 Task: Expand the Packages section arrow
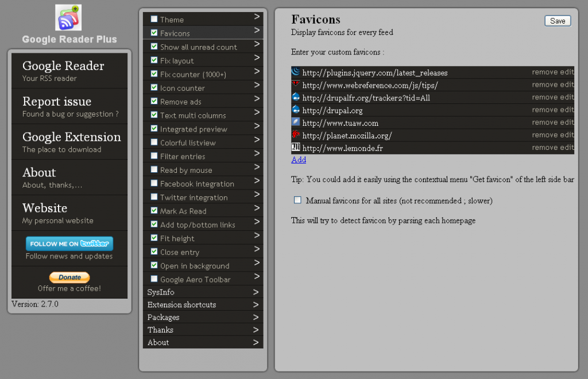tap(256, 317)
